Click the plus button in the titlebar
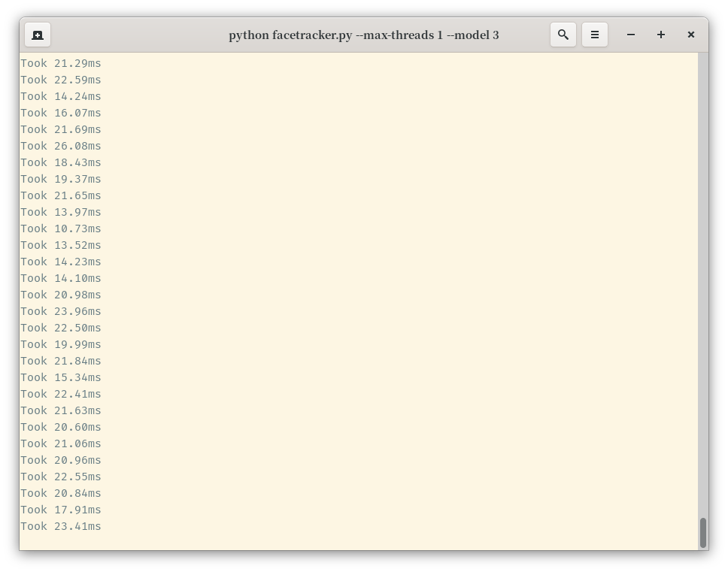728x572 pixels. coord(660,35)
